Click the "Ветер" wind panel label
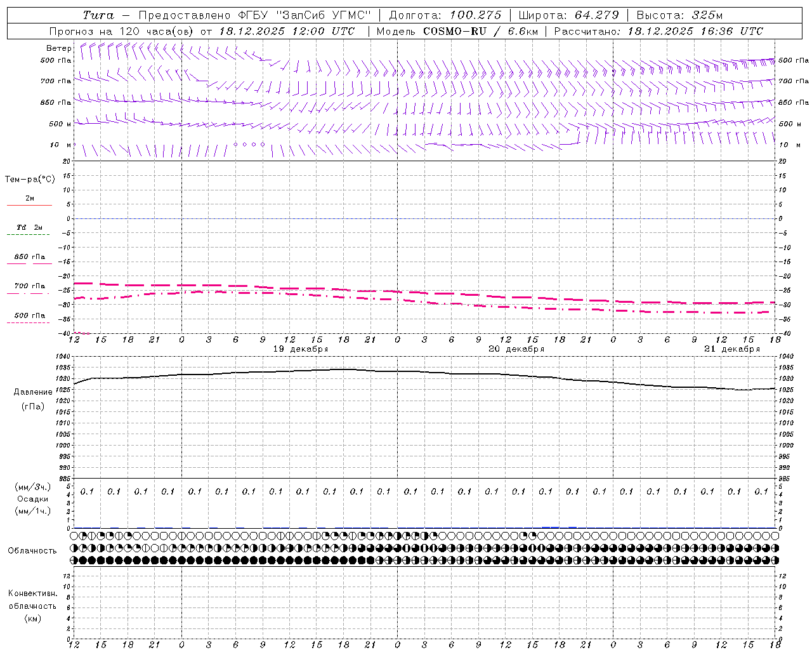The width and height of the screenshot is (812, 650). (59, 48)
